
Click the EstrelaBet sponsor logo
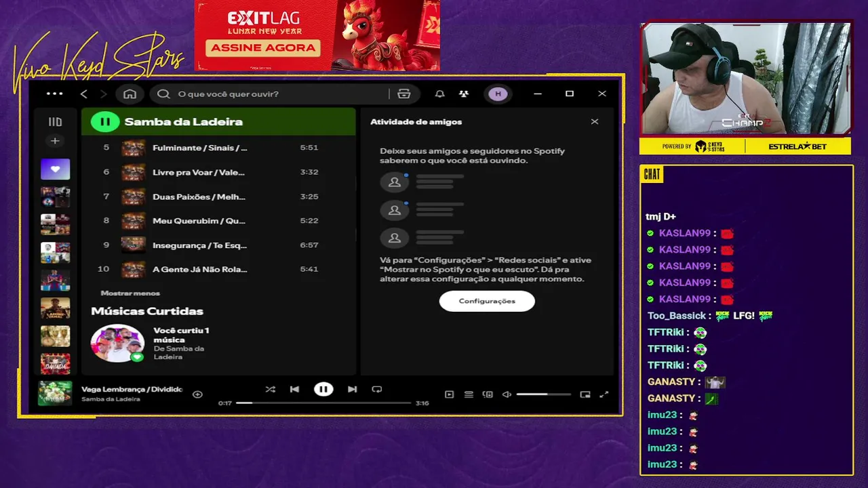point(797,146)
